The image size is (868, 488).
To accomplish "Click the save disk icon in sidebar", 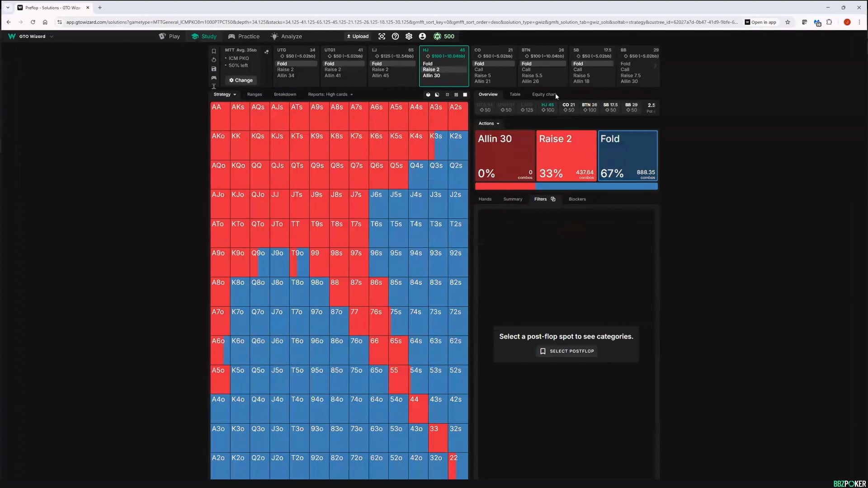I will [x=214, y=69].
